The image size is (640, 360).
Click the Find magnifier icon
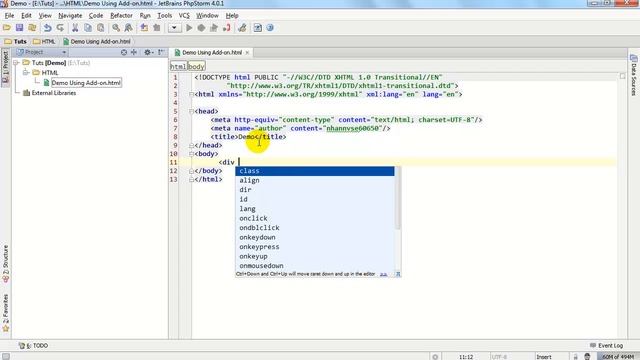coord(116,28)
